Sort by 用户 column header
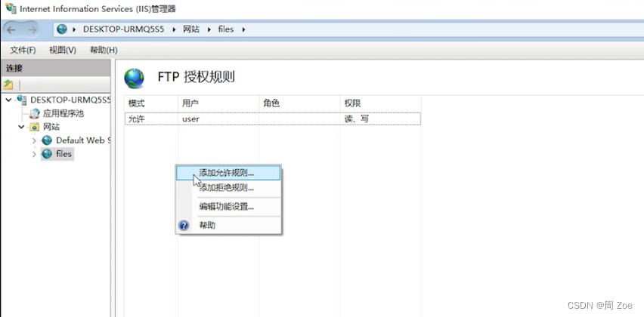The height and width of the screenshot is (317, 644). click(x=218, y=103)
